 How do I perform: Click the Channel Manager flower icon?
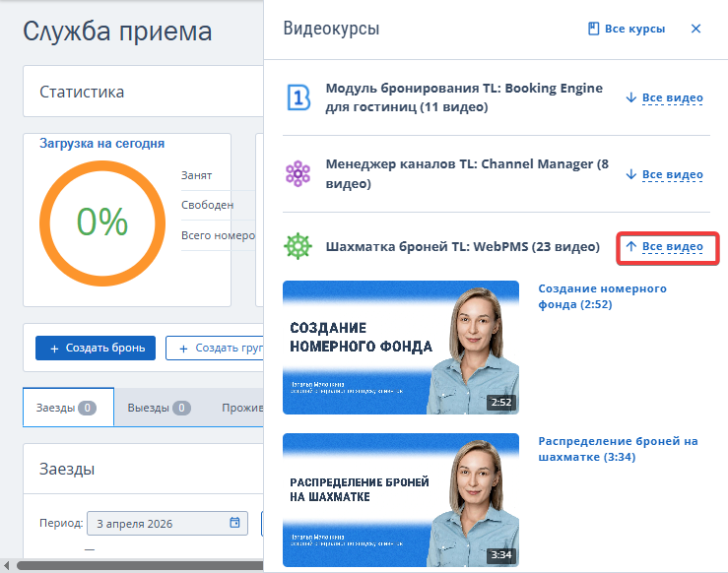tap(298, 174)
